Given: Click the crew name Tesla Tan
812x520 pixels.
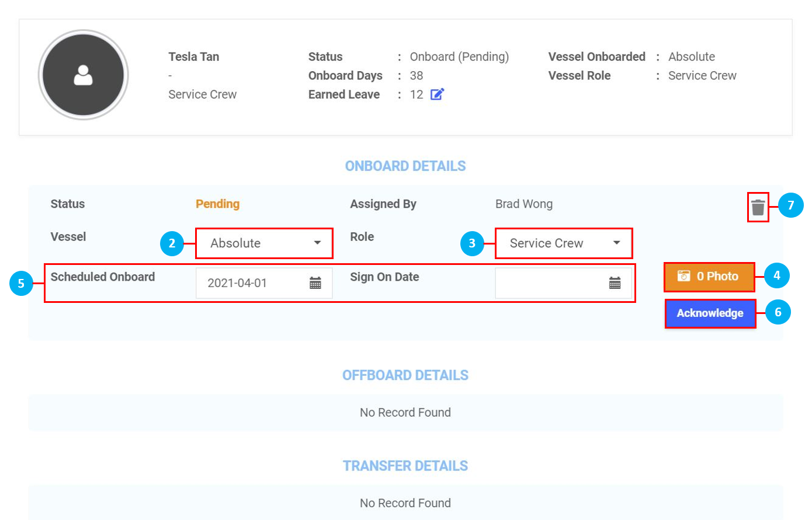Looking at the screenshot, I should [194, 57].
